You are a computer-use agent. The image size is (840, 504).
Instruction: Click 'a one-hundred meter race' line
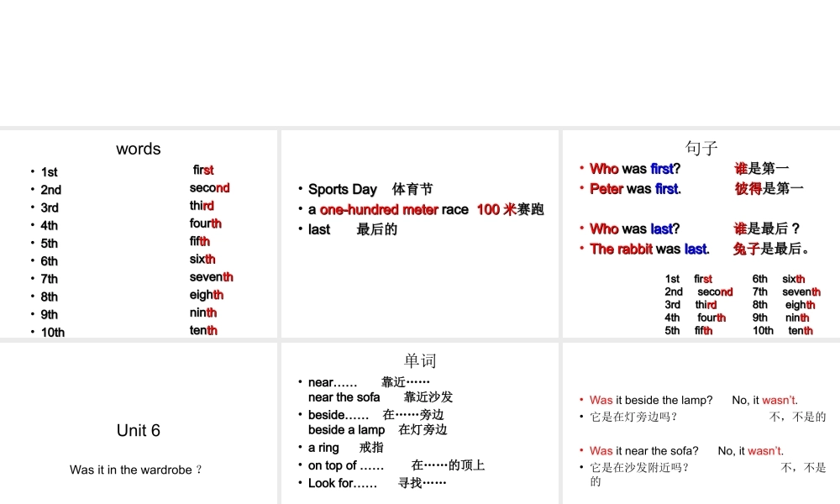388,209
